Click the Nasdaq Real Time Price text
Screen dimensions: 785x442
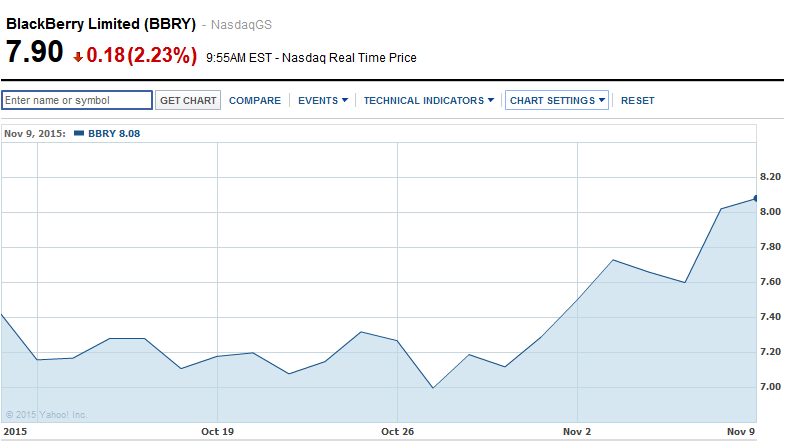(x=349, y=58)
